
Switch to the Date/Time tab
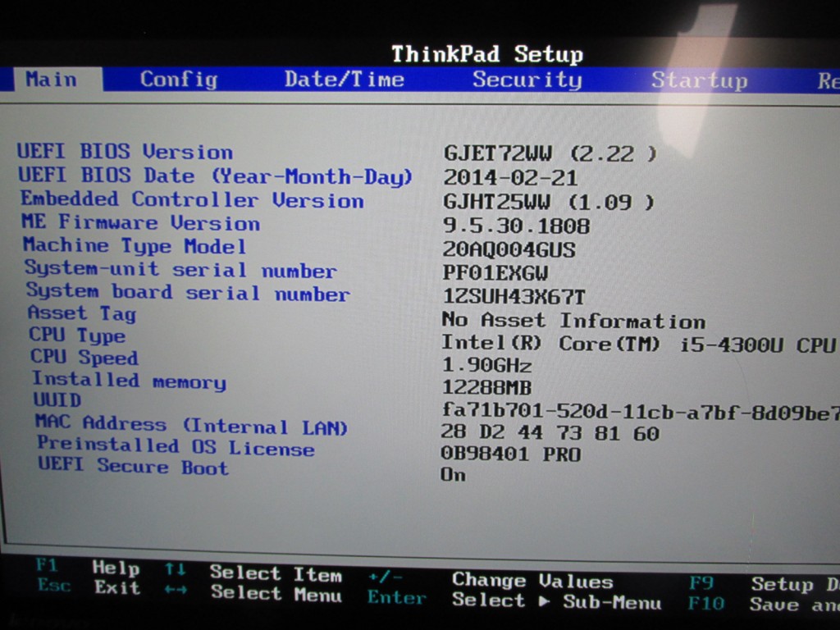point(344,80)
